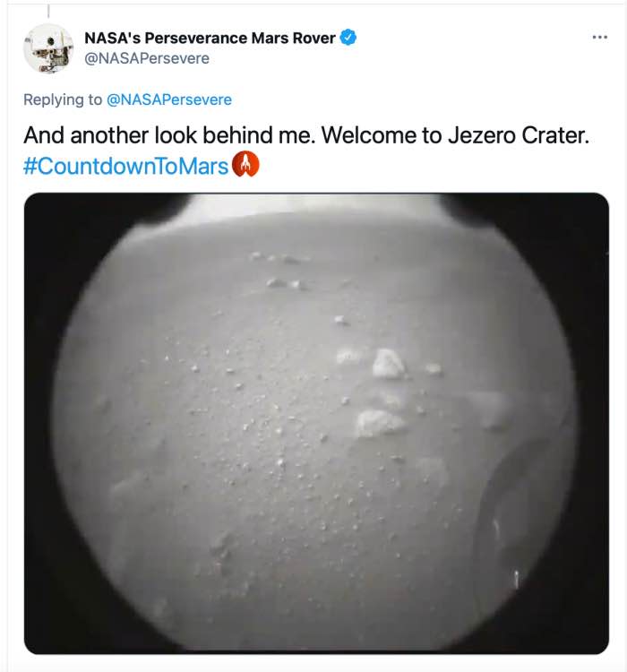View the Jezero Crater photo full size

click(316, 423)
